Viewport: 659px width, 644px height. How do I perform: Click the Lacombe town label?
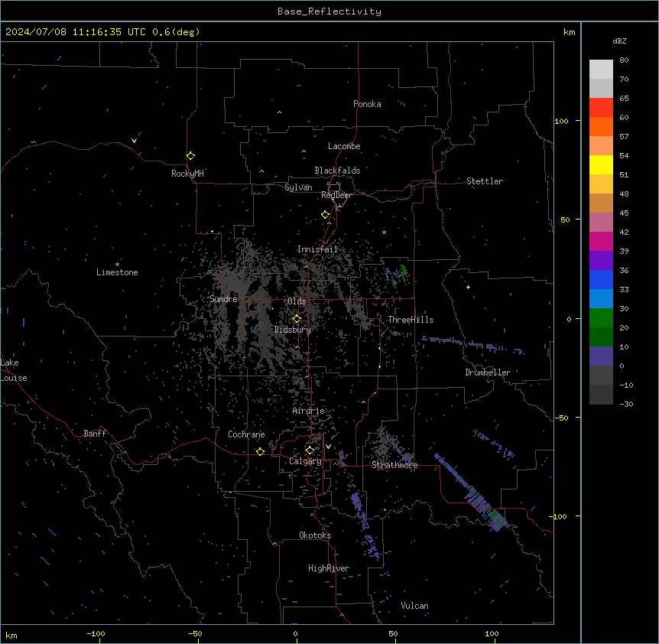pyautogui.click(x=344, y=146)
